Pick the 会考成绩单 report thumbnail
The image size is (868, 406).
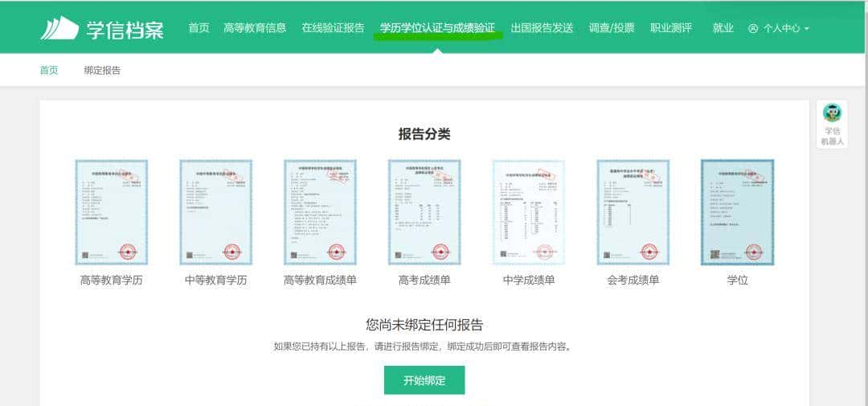[633, 212]
